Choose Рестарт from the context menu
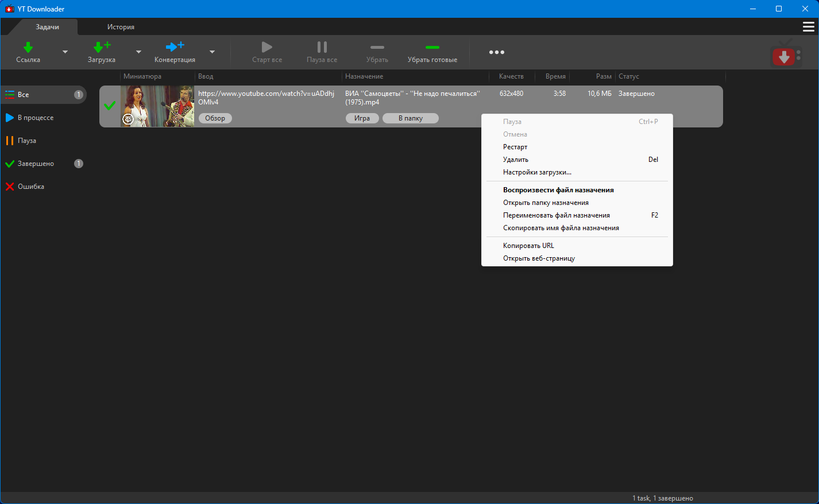 [515, 147]
